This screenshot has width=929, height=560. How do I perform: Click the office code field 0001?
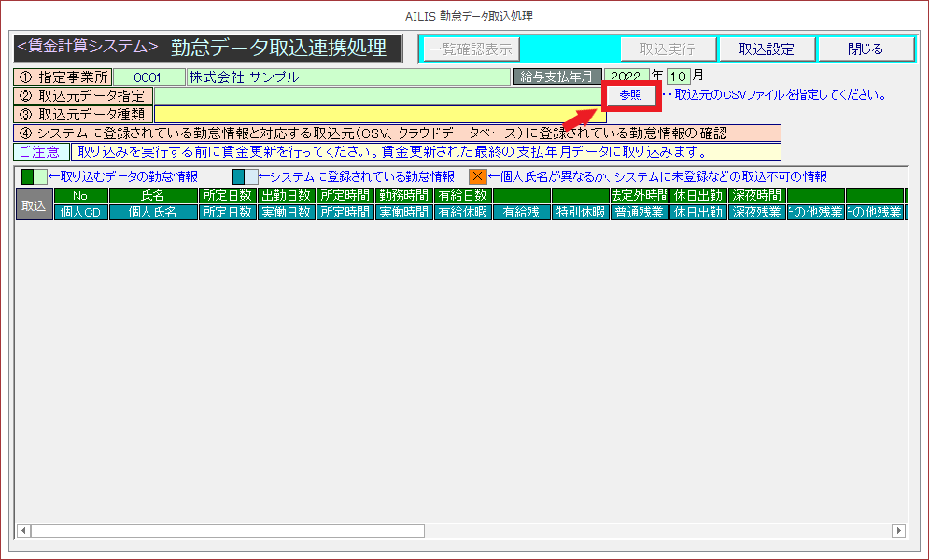[148, 77]
